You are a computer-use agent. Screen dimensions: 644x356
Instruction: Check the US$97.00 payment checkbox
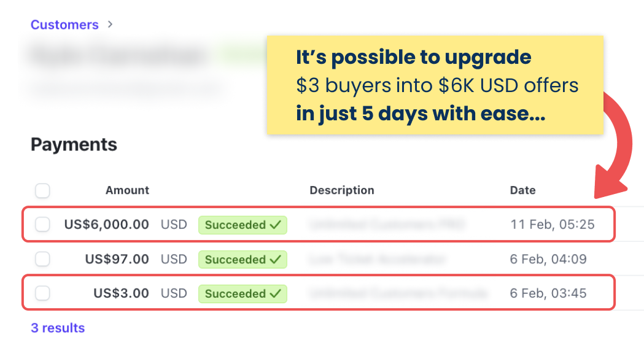pyautogui.click(x=42, y=259)
